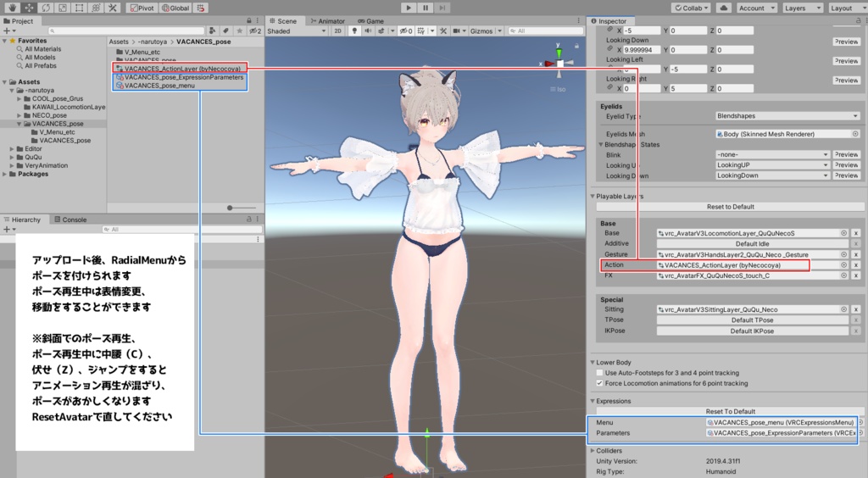Open the Collab dropdown
This screenshot has height=478, width=868.
(691, 8)
